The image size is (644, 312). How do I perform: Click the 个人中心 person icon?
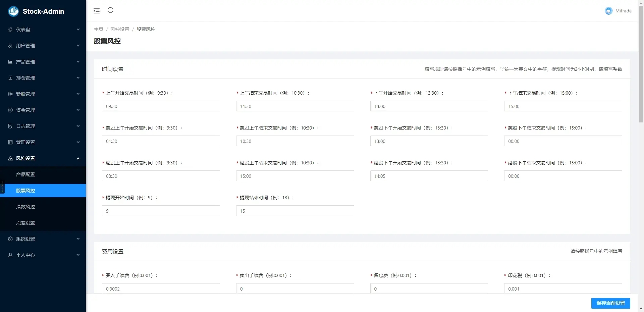coord(10,255)
